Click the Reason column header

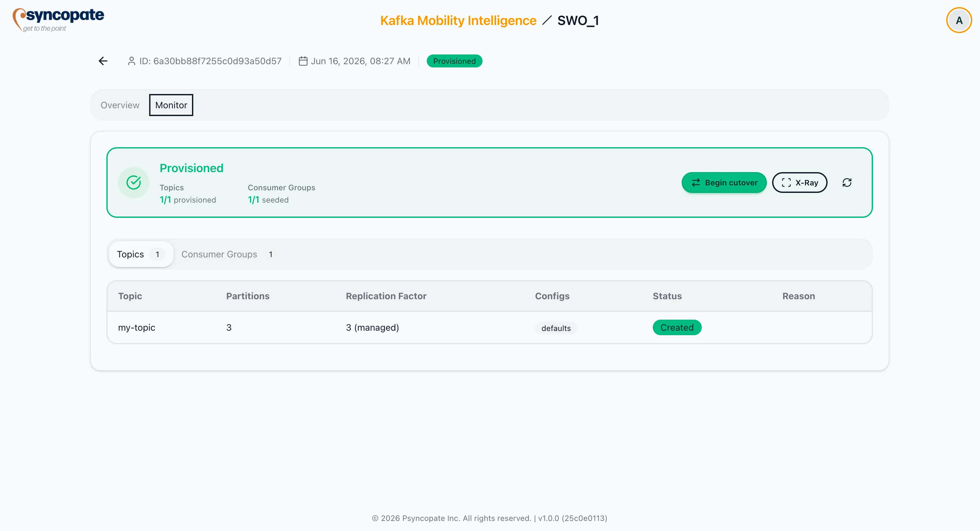798,296
